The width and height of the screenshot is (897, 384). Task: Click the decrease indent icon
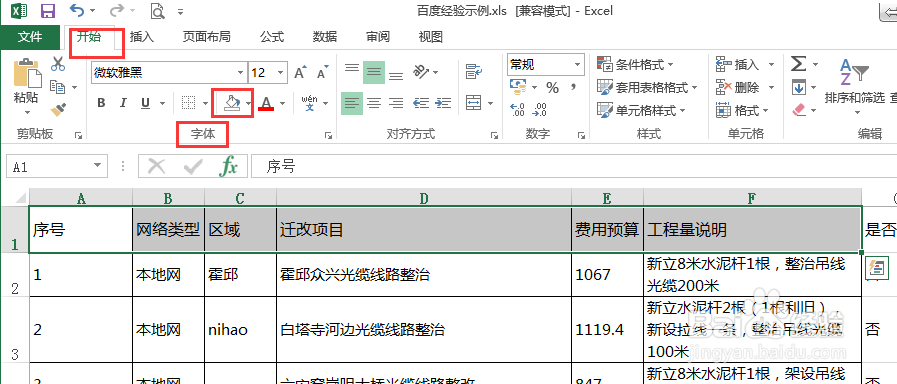(x=421, y=103)
